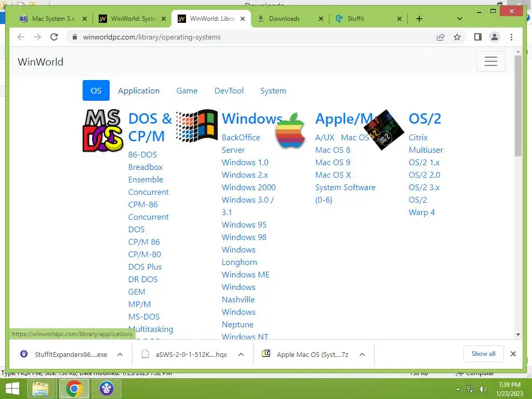The height and width of the screenshot is (399, 532).
Task: Open the 86-DOS link
Action: click(x=142, y=155)
